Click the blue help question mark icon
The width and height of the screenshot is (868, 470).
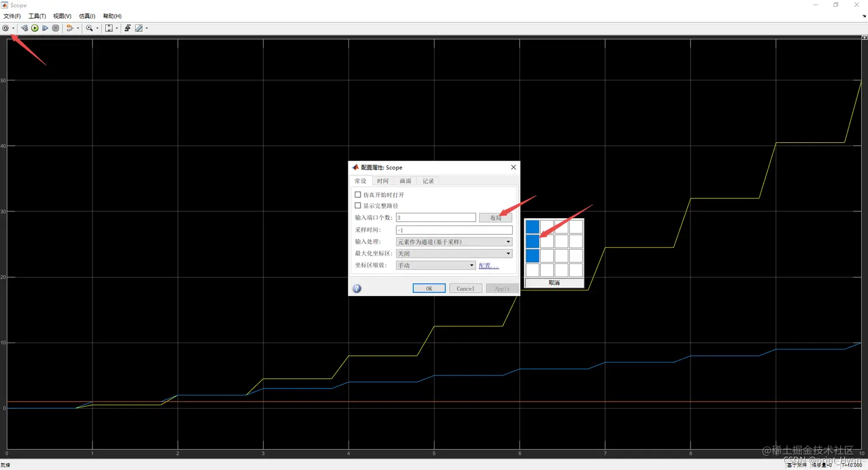pyautogui.click(x=357, y=289)
